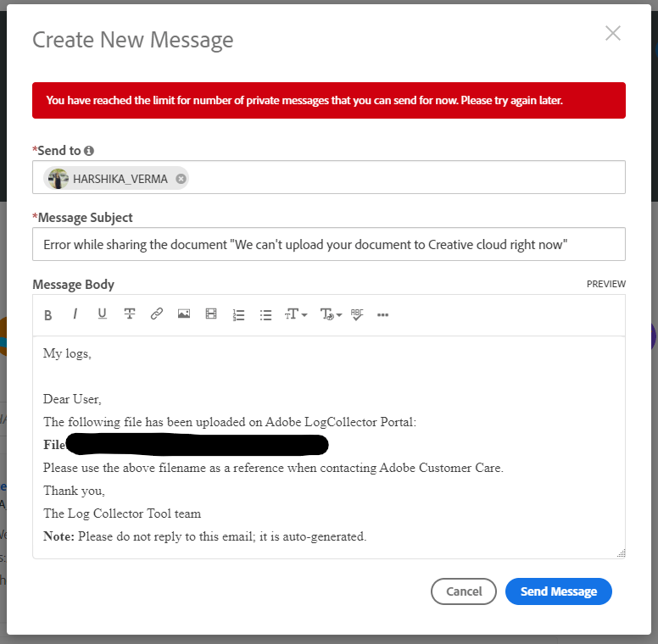Close the Create New Message dialog
Viewport: 658px width, 644px height.
(x=612, y=33)
